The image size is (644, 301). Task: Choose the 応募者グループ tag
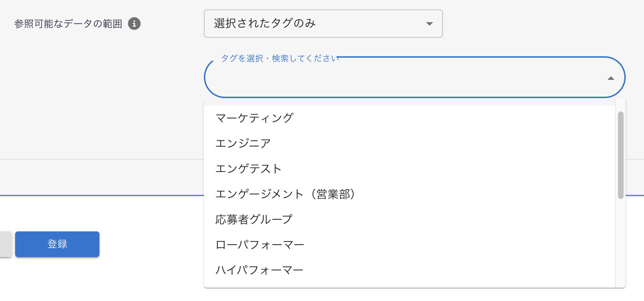tap(253, 219)
